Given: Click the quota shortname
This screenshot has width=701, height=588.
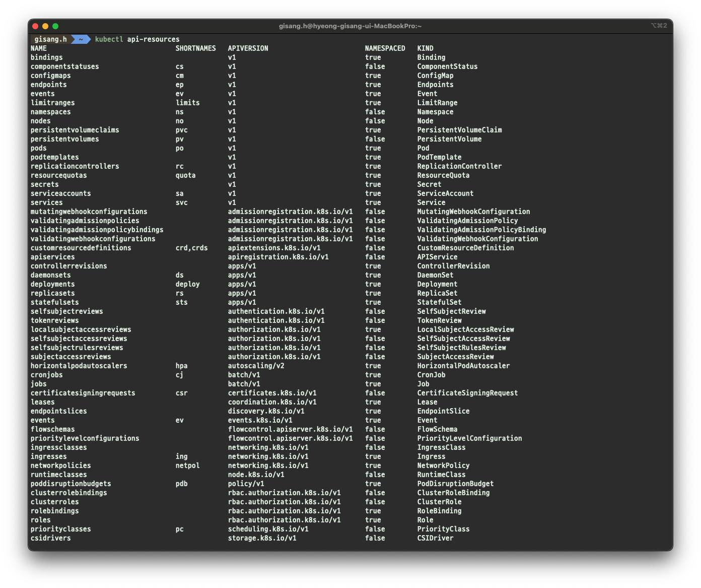Looking at the screenshot, I should 186,175.
